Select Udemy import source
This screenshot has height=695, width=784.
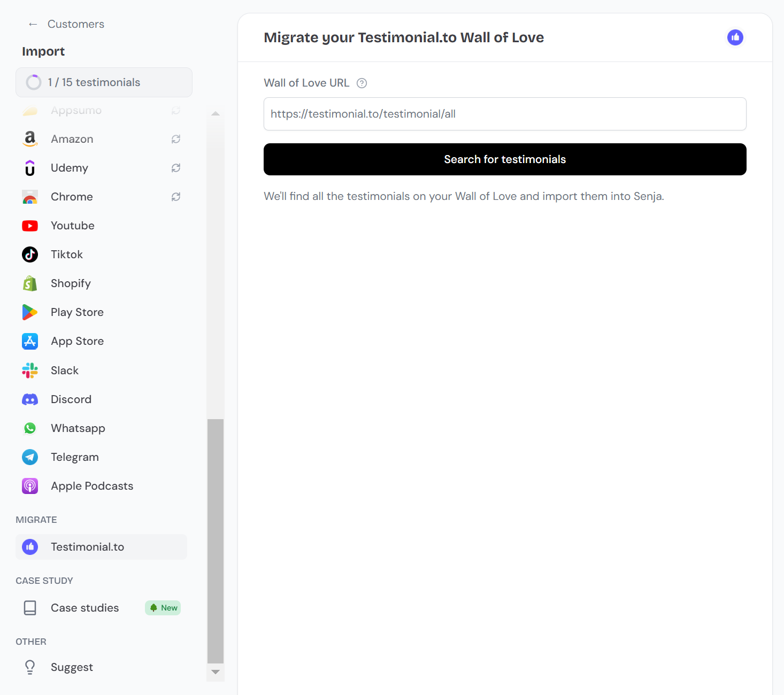[x=101, y=168]
